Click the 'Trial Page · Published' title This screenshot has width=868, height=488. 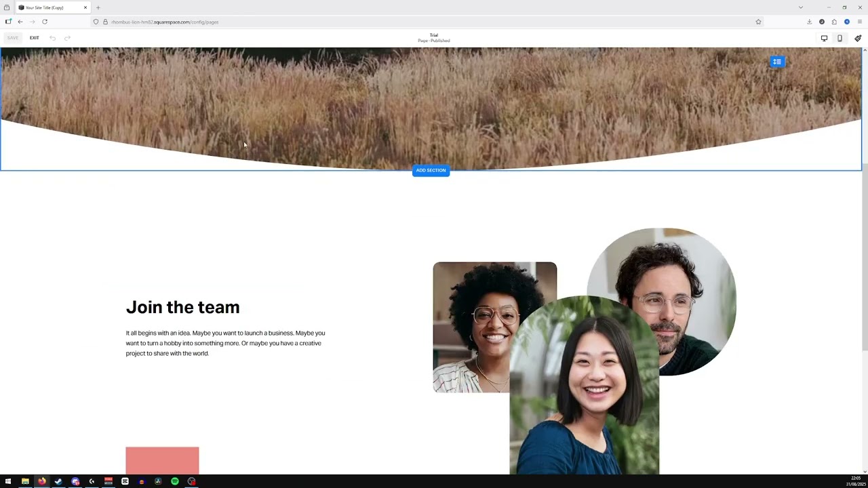point(434,38)
